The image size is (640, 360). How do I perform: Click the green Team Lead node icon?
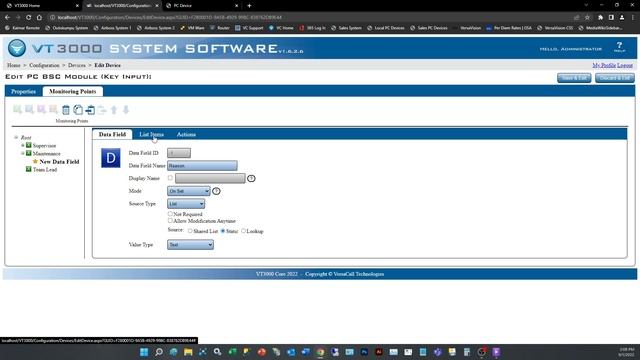[x=29, y=169]
